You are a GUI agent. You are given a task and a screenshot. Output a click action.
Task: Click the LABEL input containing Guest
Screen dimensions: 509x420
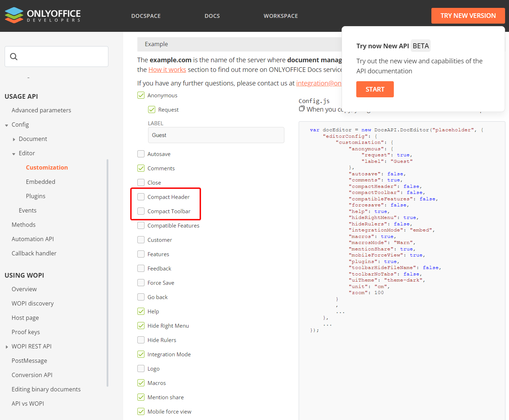pos(216,135)
